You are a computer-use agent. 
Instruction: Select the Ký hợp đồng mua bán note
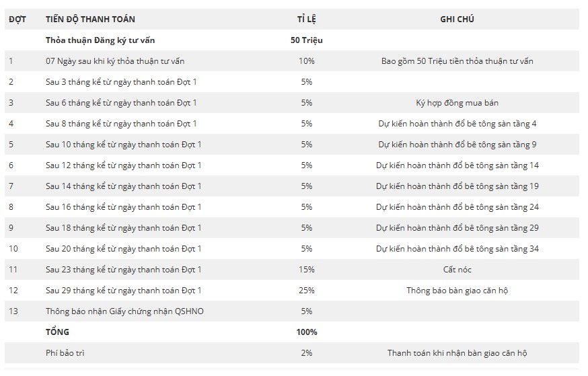[x=457, y=103]
